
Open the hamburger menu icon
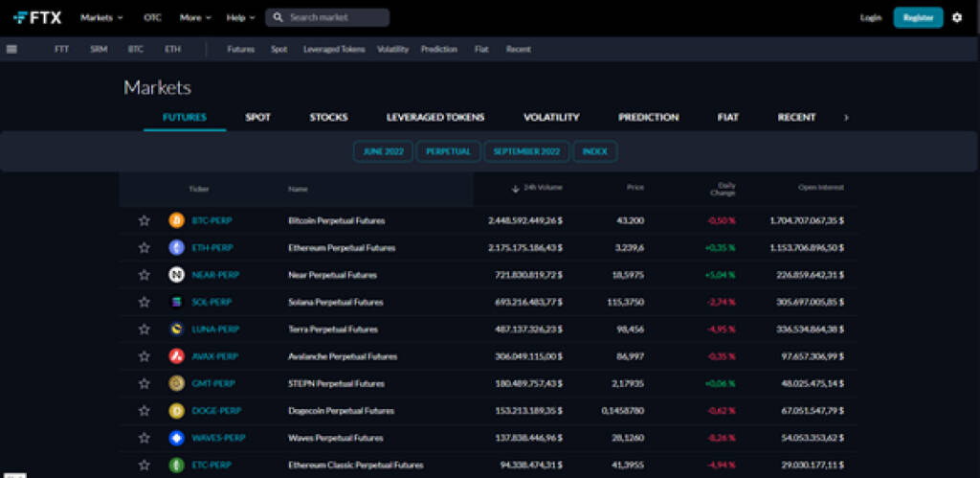(11, 49)
